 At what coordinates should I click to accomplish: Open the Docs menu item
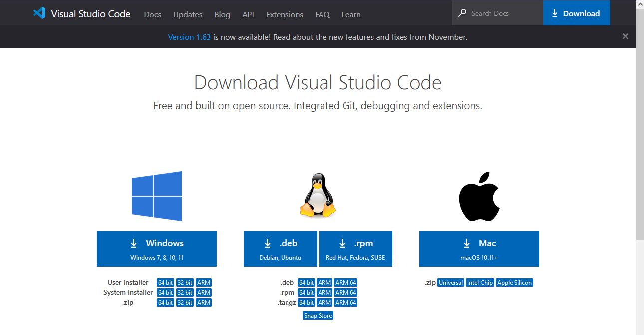coord(152,14)
